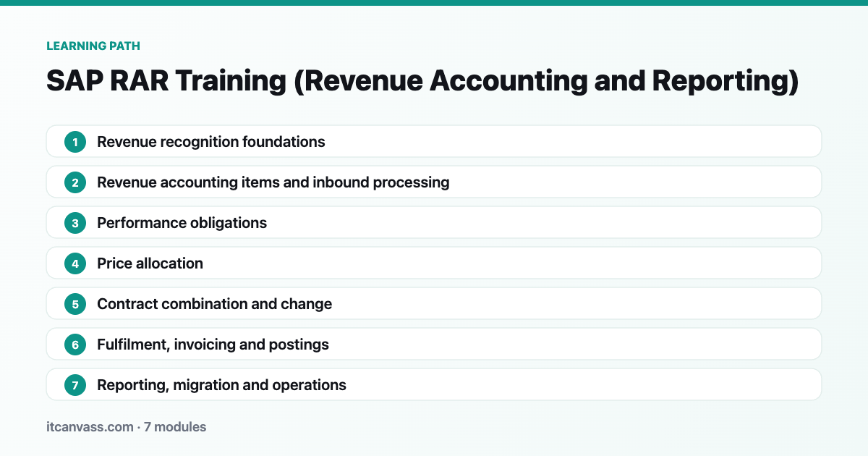Click the number 7 module badge
868x456 pixels.
coord(75,385)
